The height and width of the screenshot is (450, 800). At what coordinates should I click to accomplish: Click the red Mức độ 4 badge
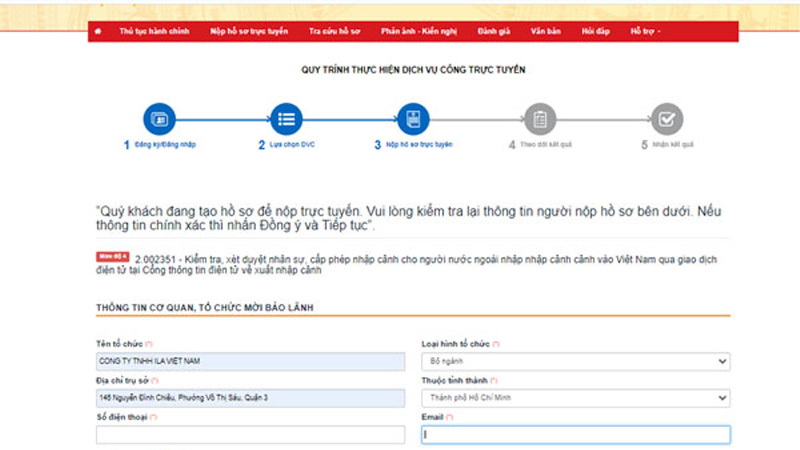tap(112, 256)
